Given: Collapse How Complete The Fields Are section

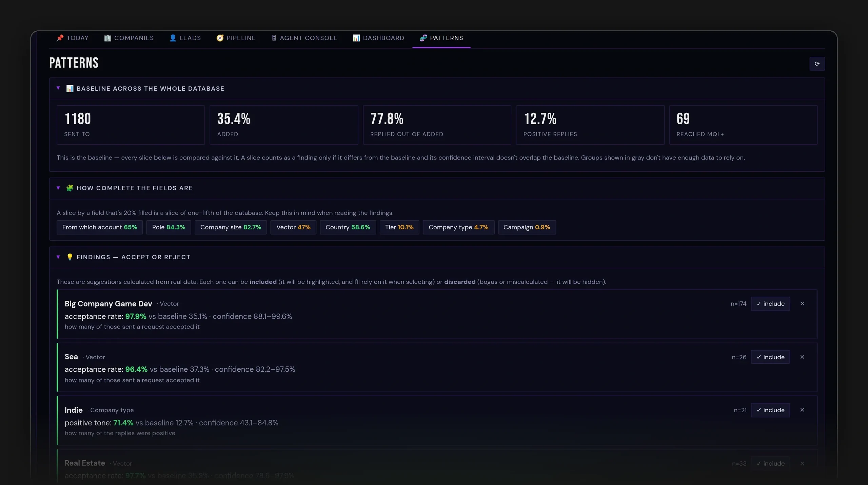Looking at the screenshot, I should pos(58,188).
